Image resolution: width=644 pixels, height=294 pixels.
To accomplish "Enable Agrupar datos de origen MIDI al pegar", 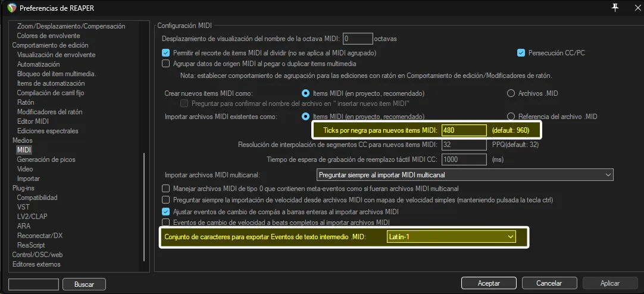I will [x=166, y=63].
